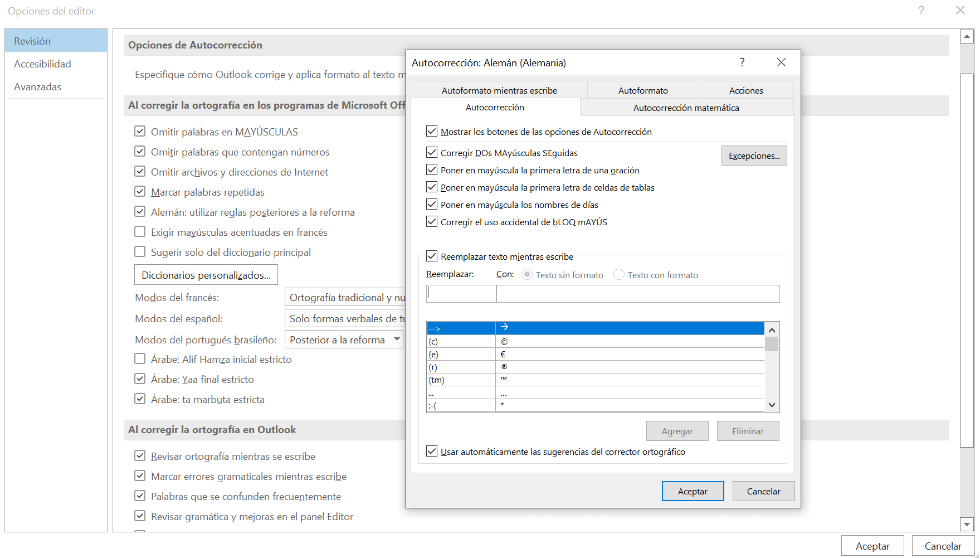
Task: Click Aceptar in the Autocorrección dialog
Action: (x=693, y=491)
